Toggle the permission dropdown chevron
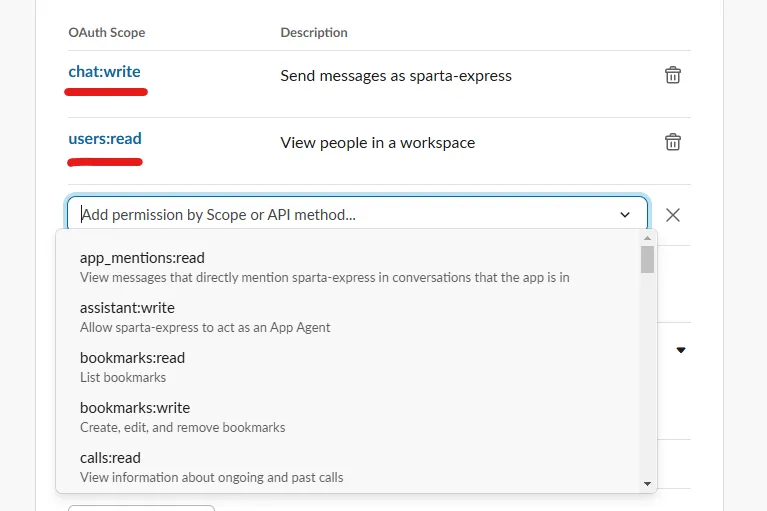The width and height of the screenshot is (767, 511). point(625,215)
